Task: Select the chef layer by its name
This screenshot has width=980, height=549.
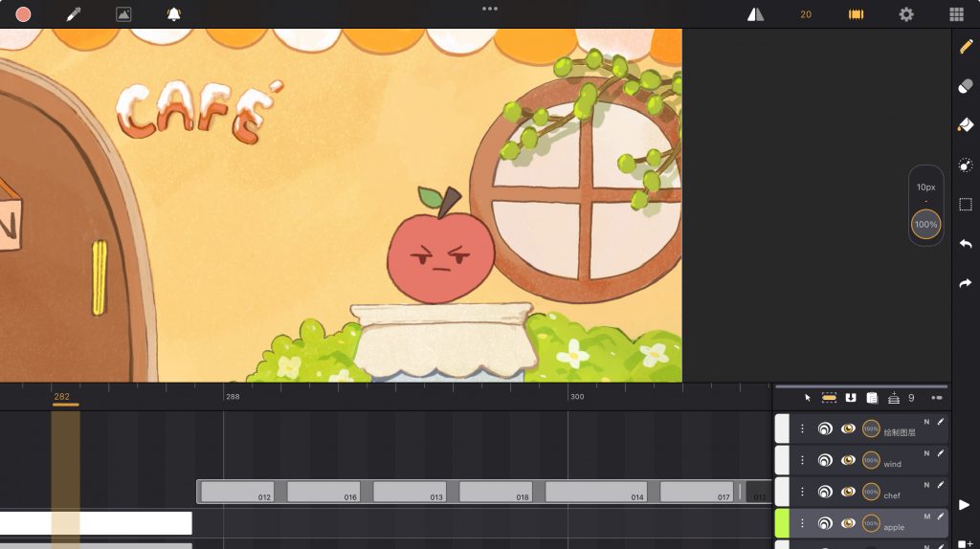Action: 892,495
